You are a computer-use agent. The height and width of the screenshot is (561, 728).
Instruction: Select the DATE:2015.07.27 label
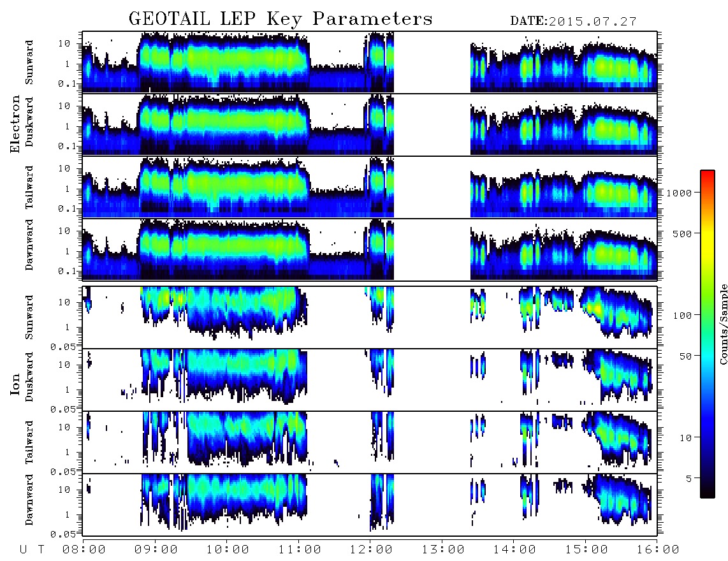pos(573,22)
